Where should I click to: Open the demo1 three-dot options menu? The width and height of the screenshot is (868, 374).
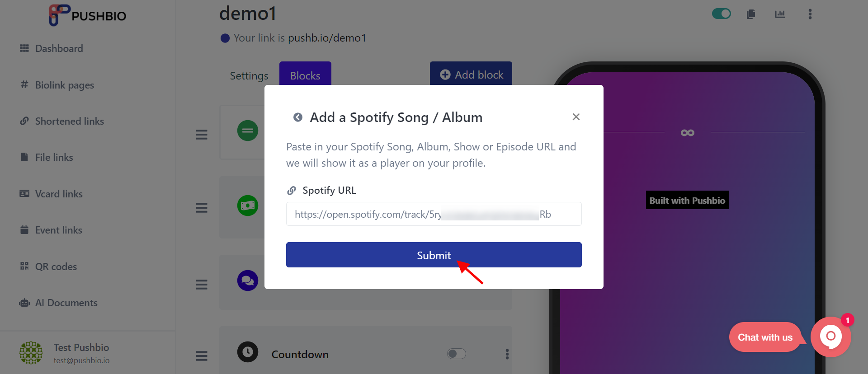(x=810, y=14)
